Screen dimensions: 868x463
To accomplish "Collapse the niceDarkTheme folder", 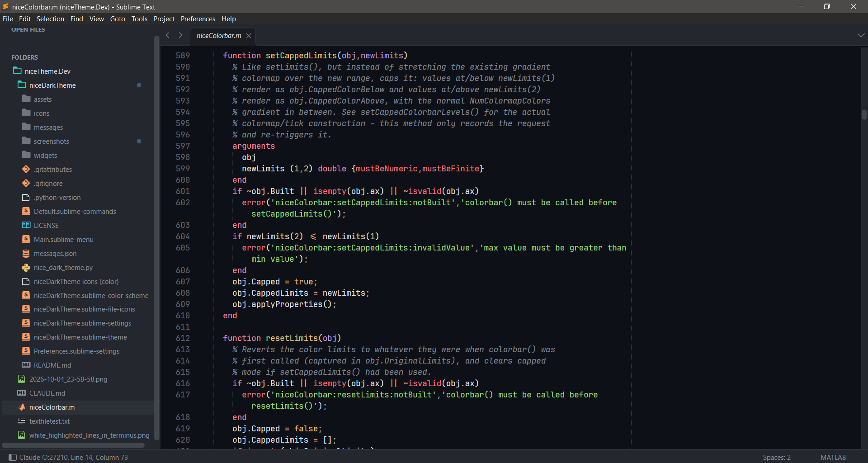I will click(x=52, y=85).
